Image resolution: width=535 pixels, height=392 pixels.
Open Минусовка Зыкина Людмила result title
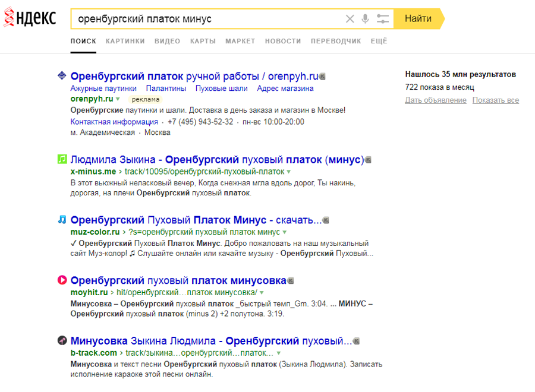(211, 341)
